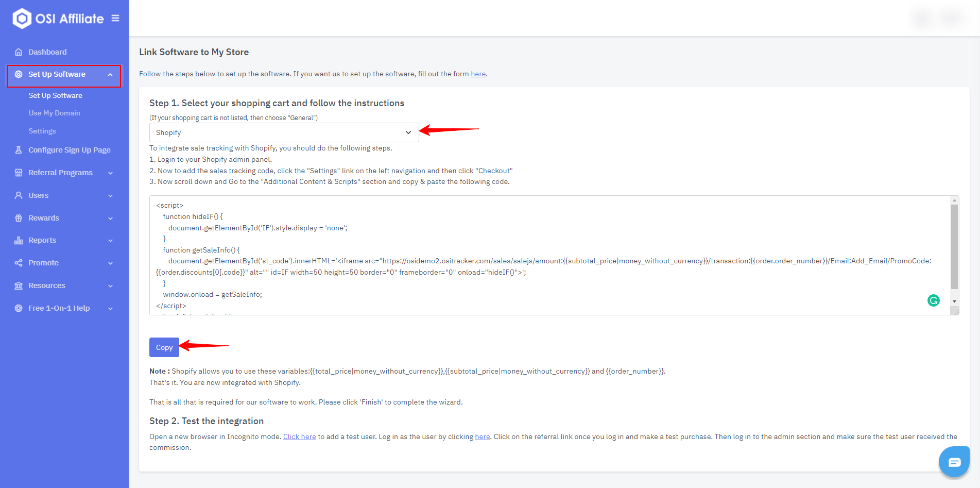Click the Set Up Software gear icon
This screenshot has height=488, width=980.
pos(19,74)
